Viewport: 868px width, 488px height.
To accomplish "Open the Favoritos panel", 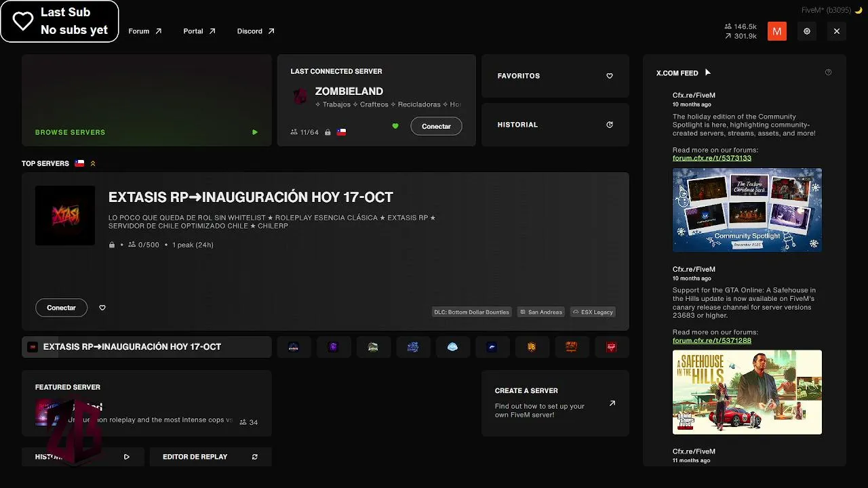I will tap(555, 76).
